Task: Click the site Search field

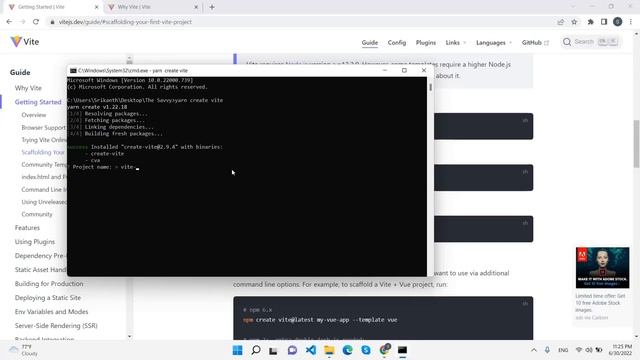Action: (591, 42)
